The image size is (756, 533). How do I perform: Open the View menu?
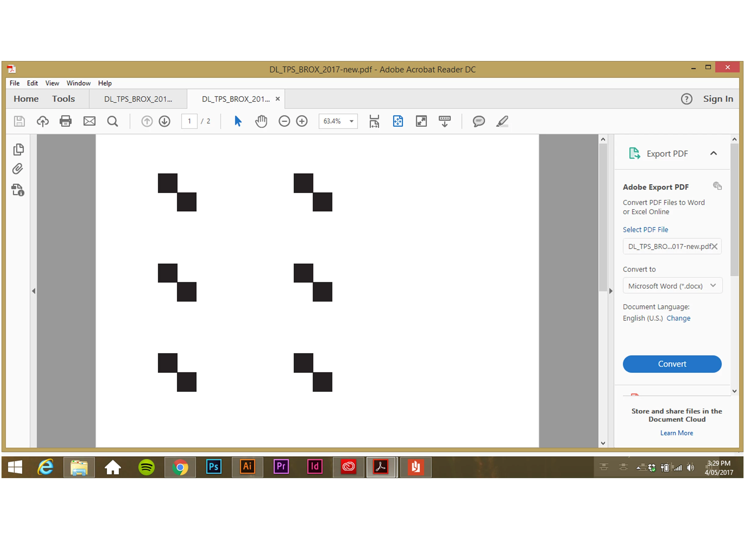pos(52,83)
